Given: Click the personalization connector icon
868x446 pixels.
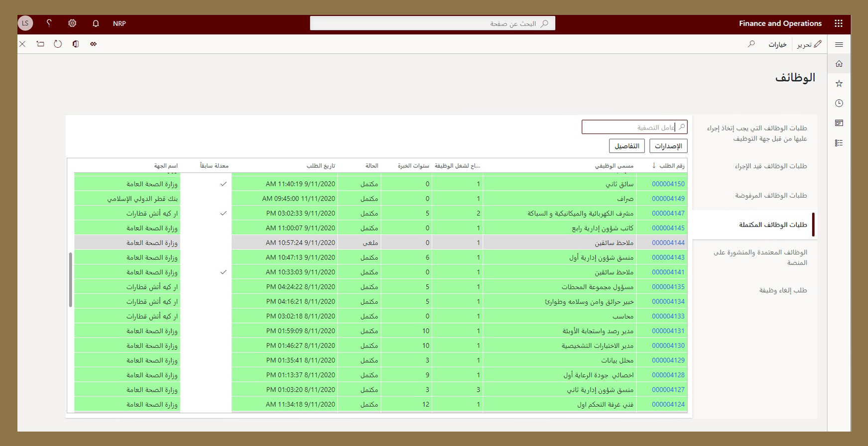Looking at the screenshot, I should [93, 44].
